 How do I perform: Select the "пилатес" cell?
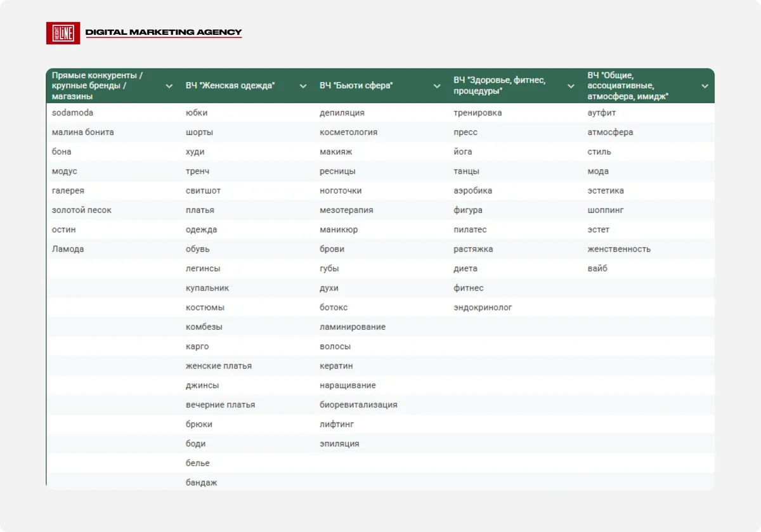tap(514, 230)
